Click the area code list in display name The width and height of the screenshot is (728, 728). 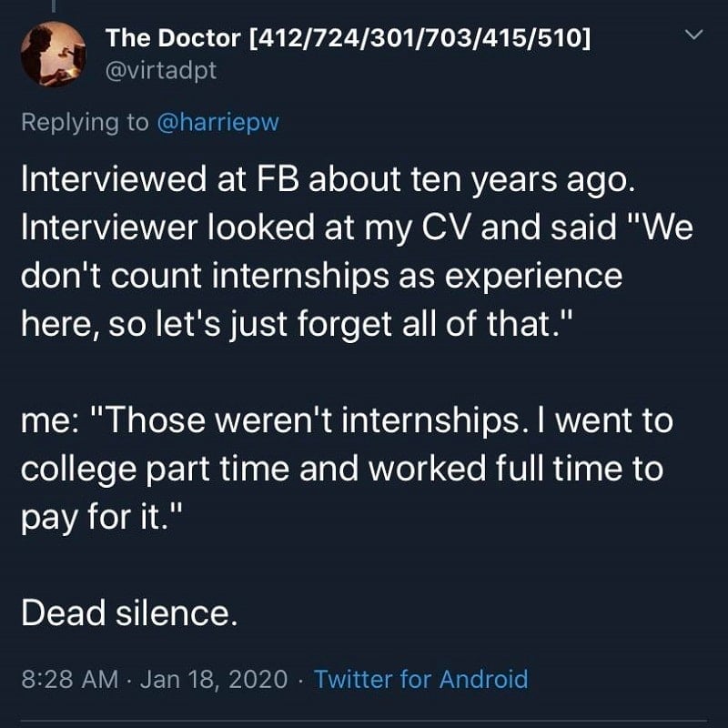point(420,37)
